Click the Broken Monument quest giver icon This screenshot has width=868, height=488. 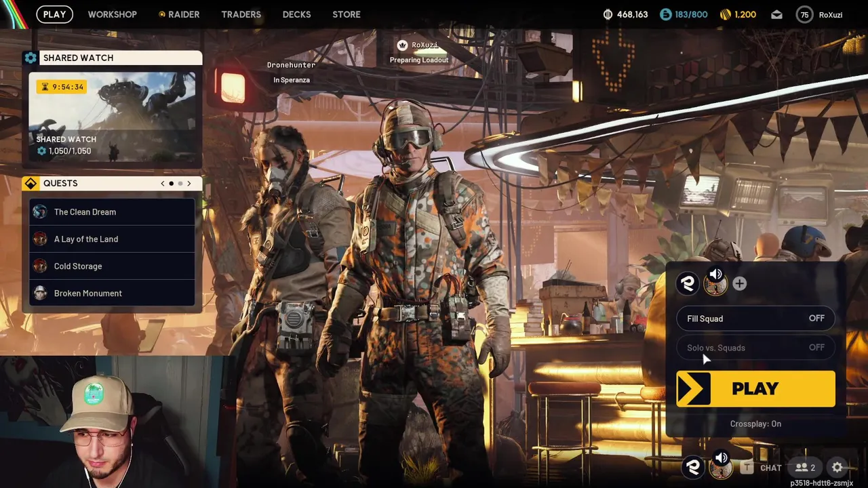(40, 293)
